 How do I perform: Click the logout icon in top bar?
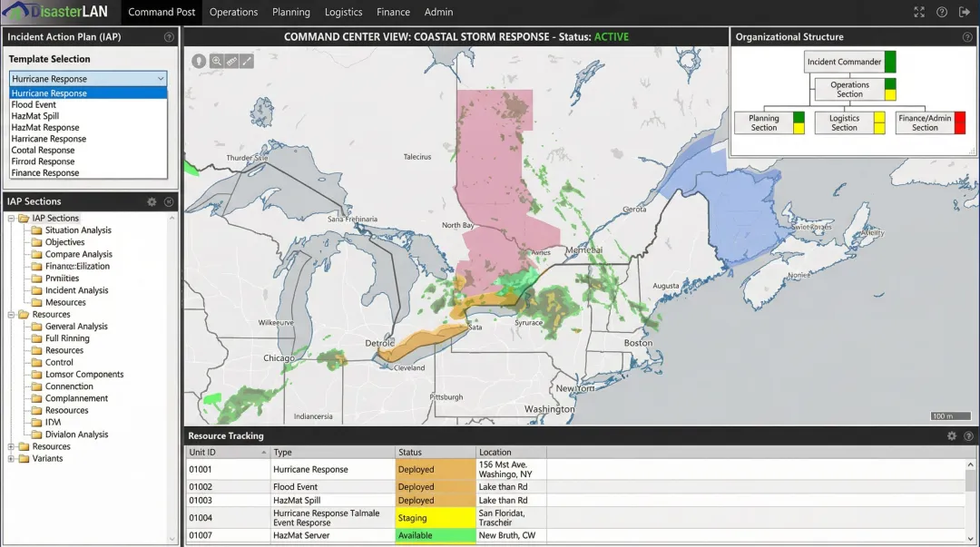(x=964, y=12)
